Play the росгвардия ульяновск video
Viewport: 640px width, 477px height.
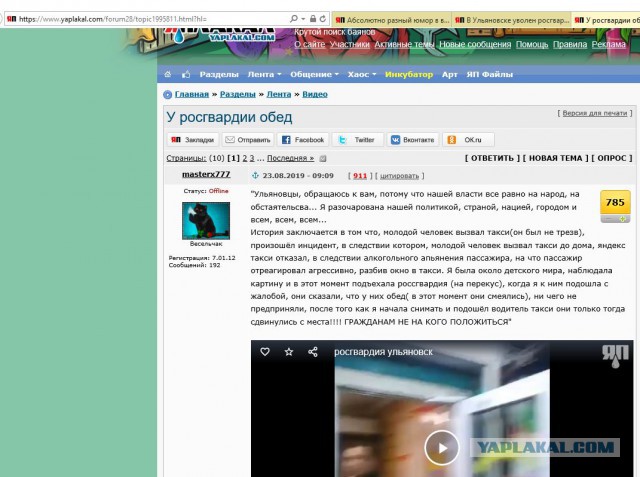point(442,448)
